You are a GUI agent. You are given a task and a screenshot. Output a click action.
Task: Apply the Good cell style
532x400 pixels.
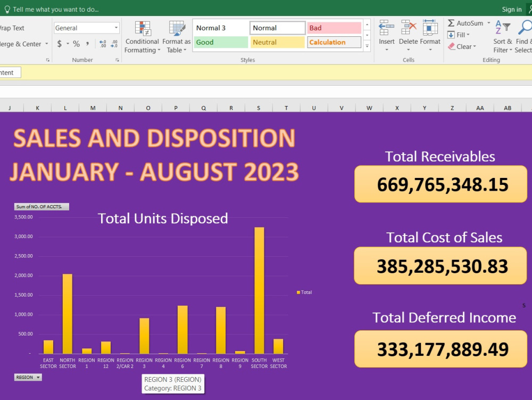point(221,42)
